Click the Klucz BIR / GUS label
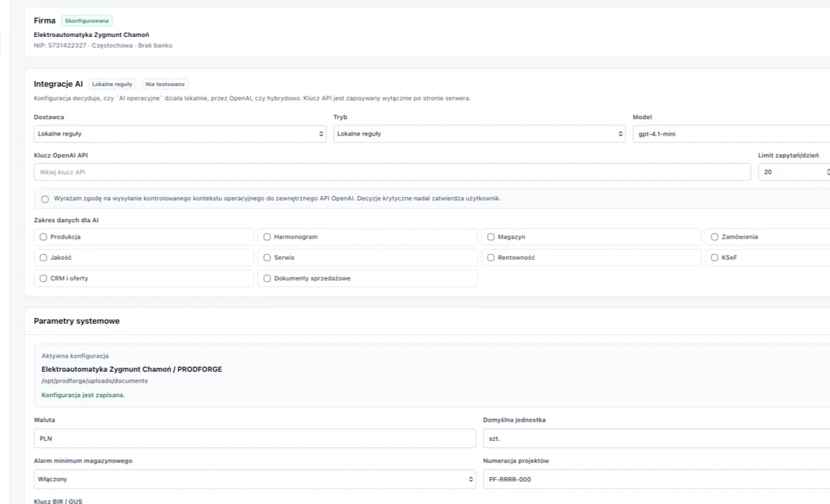Viewport: 830px width, 504px height. [x=58, y=501]
